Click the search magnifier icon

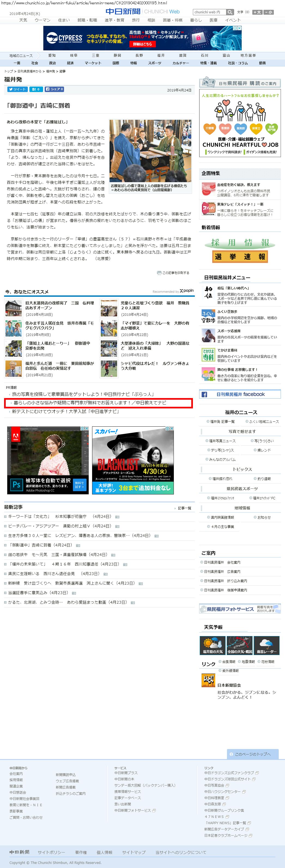[230, 12]
